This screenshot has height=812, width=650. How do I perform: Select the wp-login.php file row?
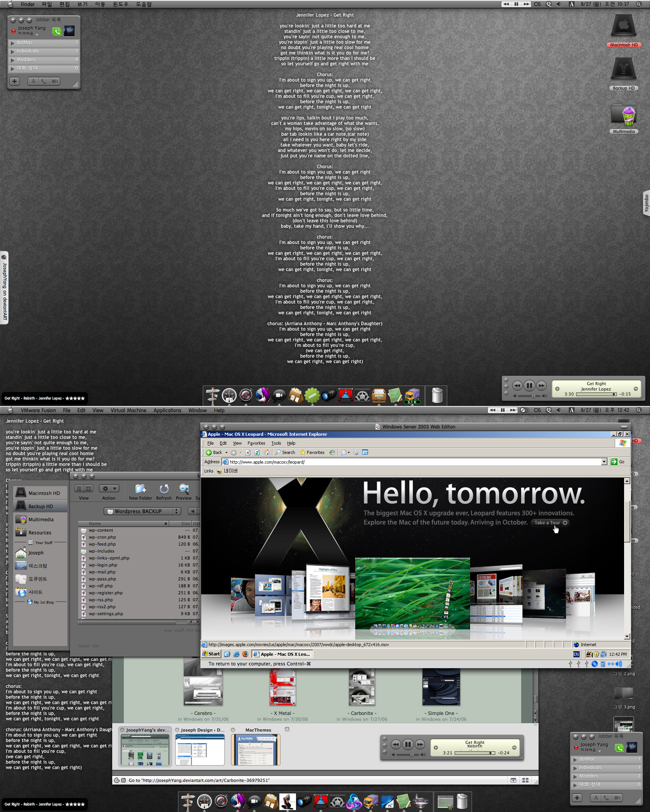coord(139,565)
